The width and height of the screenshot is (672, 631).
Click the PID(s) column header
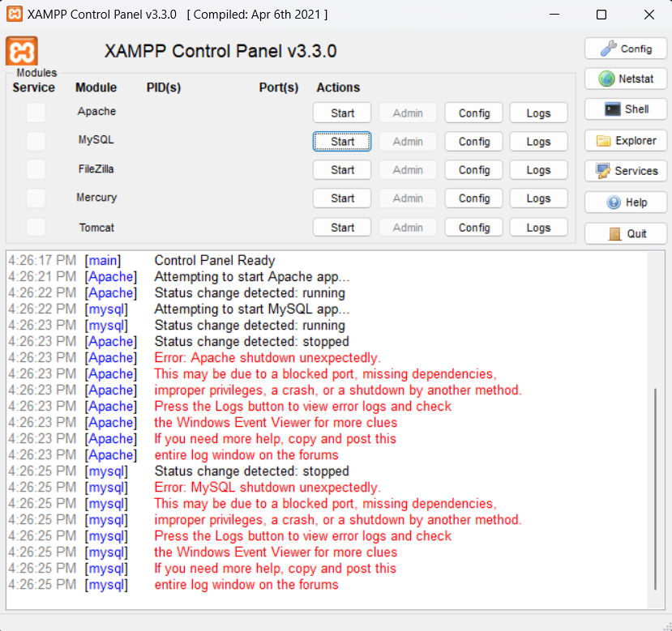163,87
